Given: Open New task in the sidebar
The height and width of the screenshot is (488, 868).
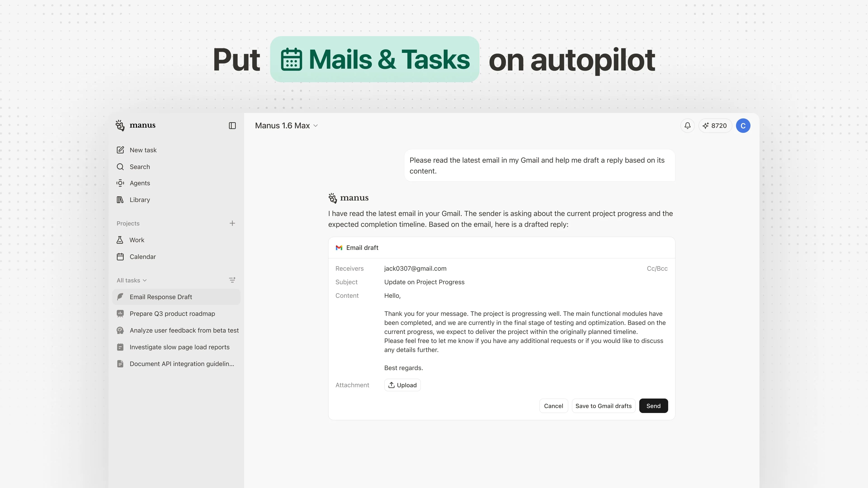Looking at the screenshot, I should pos(176,150).
